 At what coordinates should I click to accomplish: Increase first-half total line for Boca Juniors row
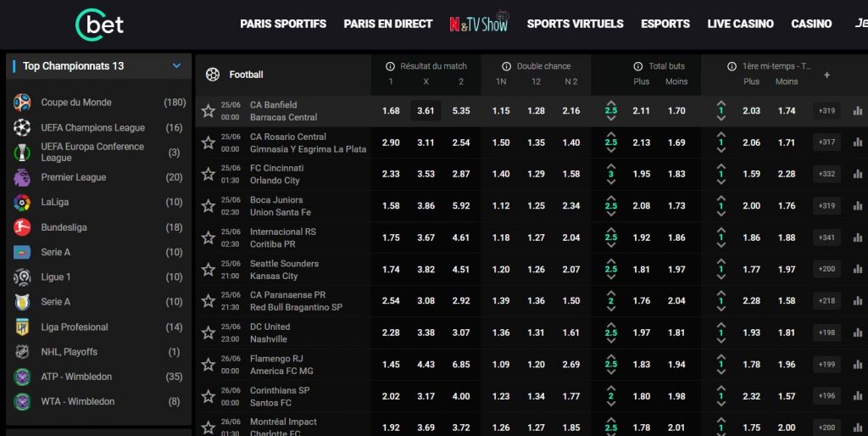click(721, 198)
